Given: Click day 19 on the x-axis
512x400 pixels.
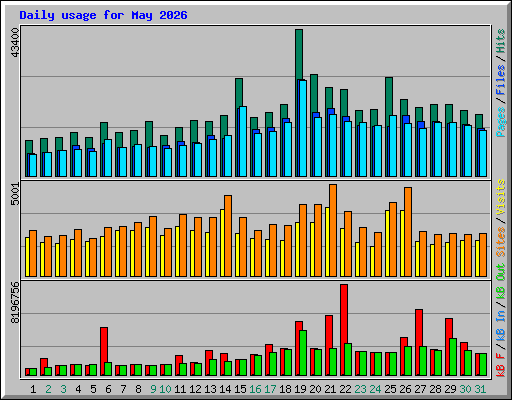Looking at the screenshot, I should tap(300, 389).
